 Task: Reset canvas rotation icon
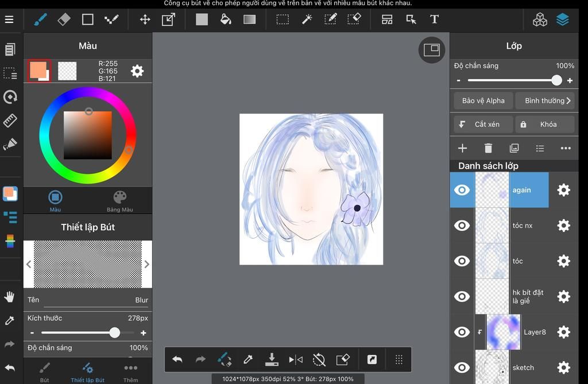319,360
